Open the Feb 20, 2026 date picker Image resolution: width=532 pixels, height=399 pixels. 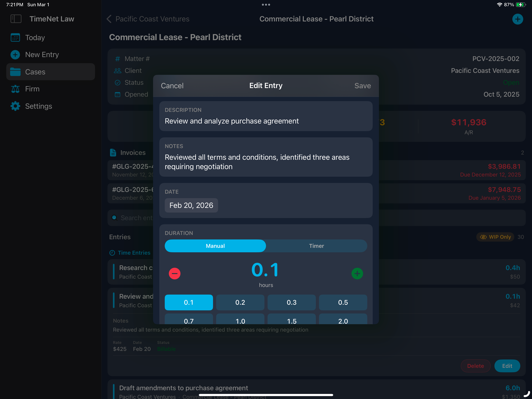click(x=191, y=205)
